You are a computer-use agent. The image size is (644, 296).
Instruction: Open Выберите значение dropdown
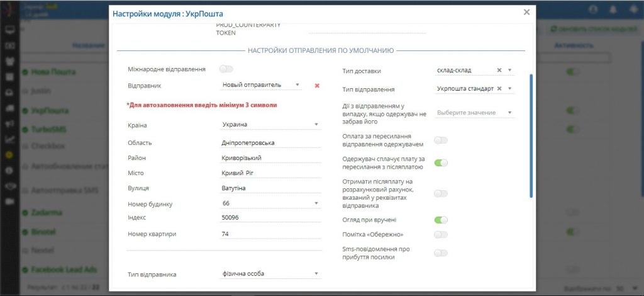[x=474, y=113]
